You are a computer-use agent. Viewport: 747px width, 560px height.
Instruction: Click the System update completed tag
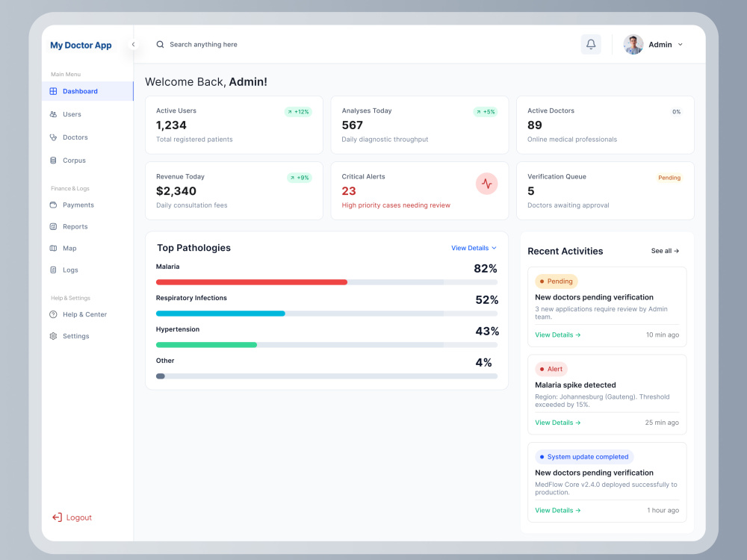click(x=585, y=457)
